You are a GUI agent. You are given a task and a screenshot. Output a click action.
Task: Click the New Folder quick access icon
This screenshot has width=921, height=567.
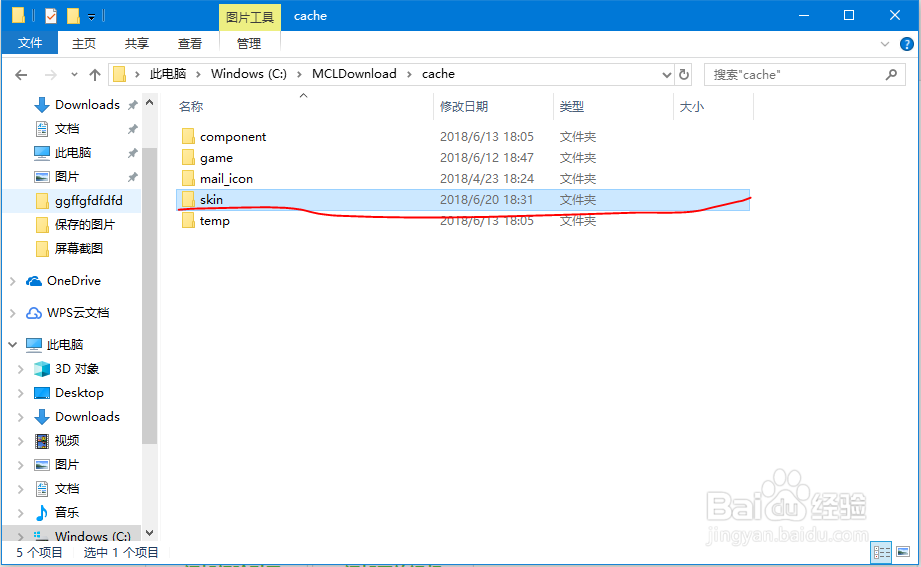73,16
